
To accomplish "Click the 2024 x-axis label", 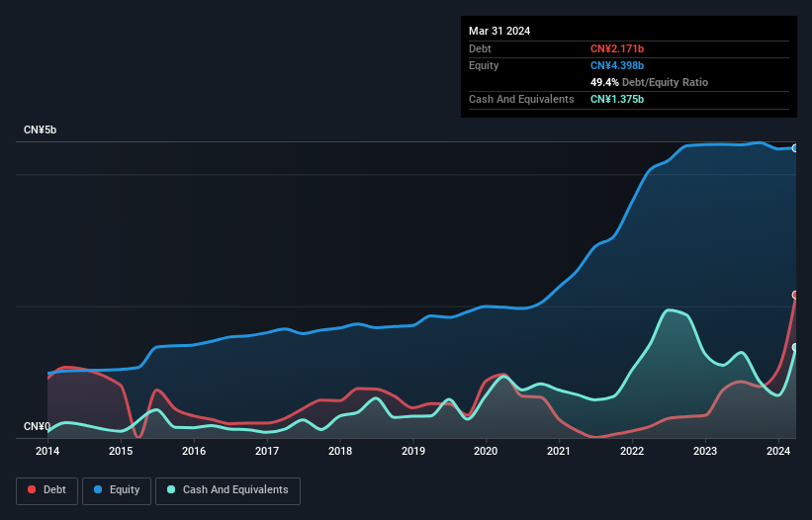I will point(778,451).
